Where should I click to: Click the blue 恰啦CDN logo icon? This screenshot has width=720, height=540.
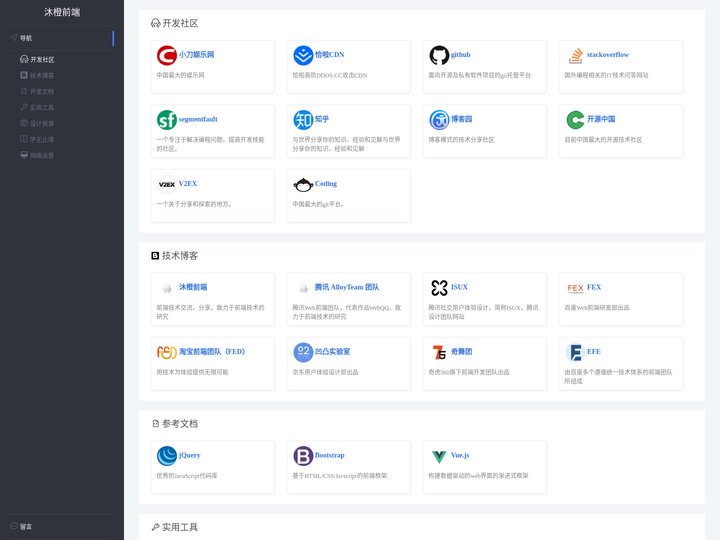(303, 56)
